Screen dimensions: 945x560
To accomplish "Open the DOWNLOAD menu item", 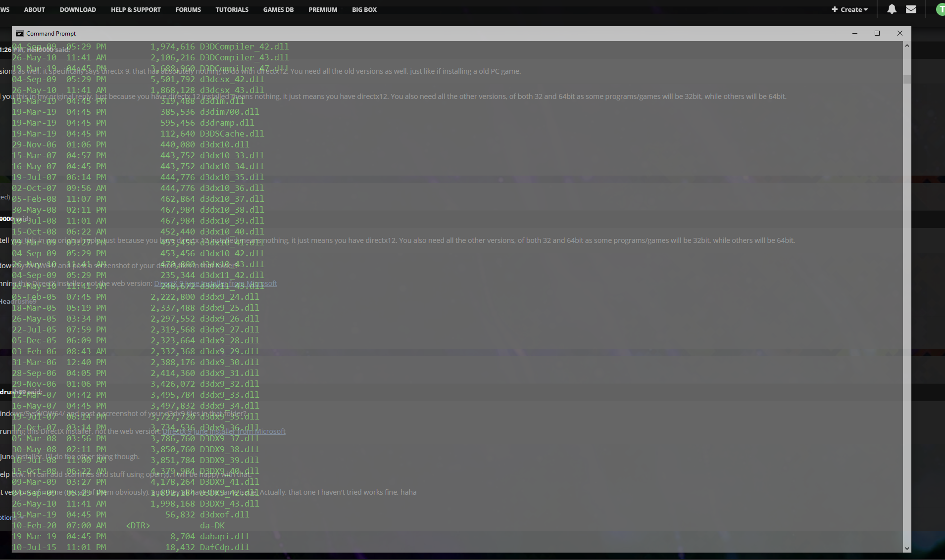I will (78, 9).
